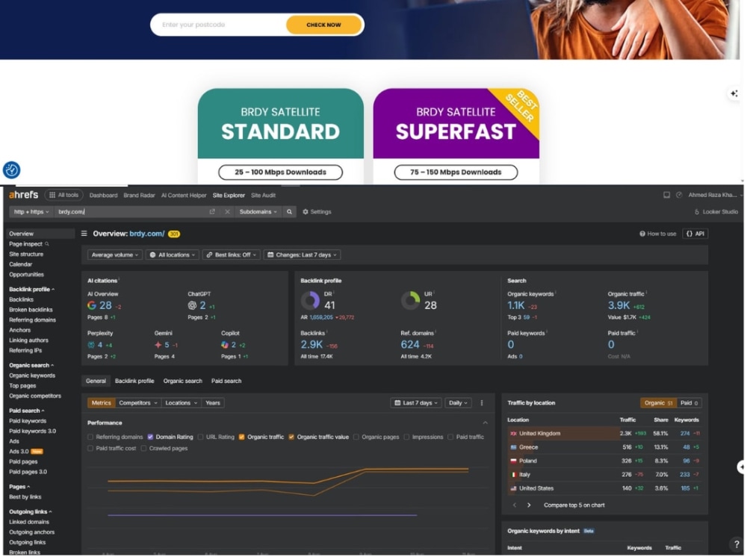747x560 pixels.
Task: Open the three-dot chart options menu
Action: [x=482, y=403]
